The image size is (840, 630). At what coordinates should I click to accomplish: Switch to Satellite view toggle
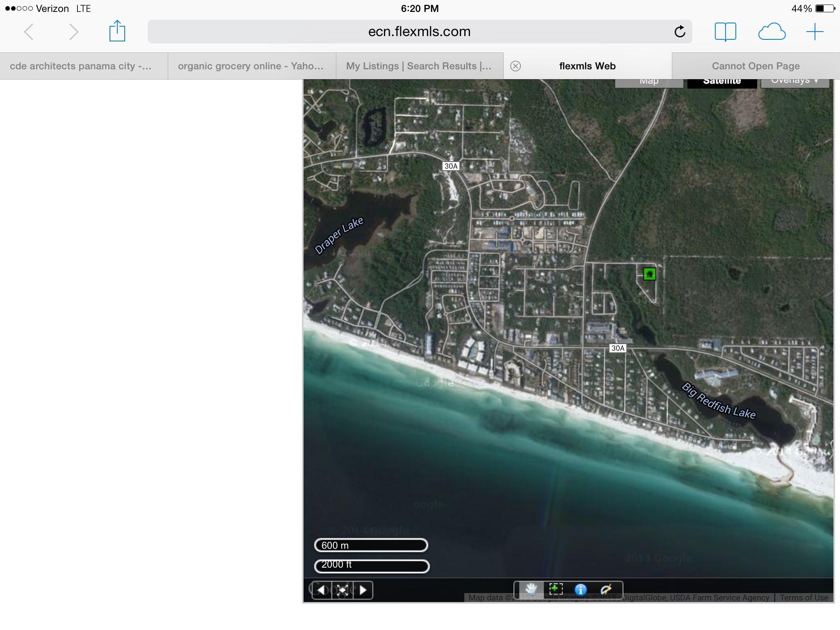click(x=722, y=82)
